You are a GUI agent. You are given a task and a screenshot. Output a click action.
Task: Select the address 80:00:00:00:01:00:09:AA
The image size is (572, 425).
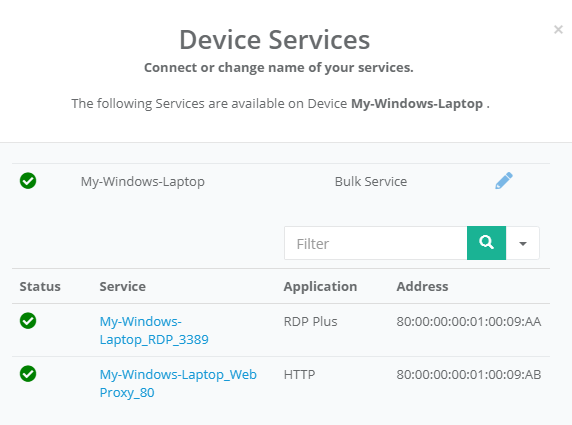coord(469,321)
